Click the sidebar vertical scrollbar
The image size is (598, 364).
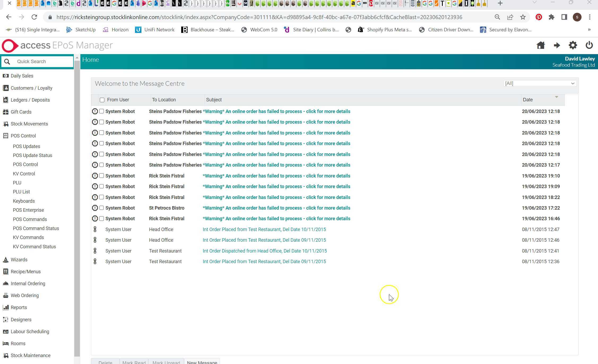[77, 207]
